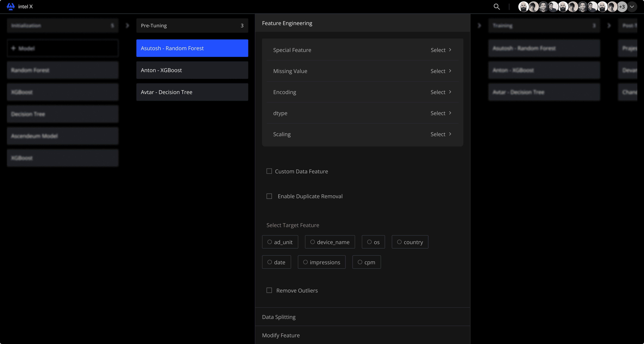Viewport: 644px width, 344px height.
Task: Select Avtar - Decision Tree item
Action: 192,92
